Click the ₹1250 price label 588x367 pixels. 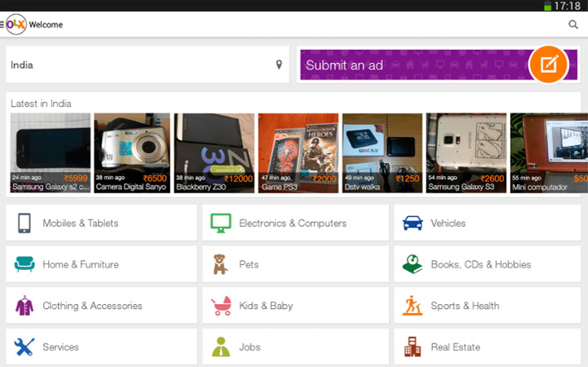click(x=408, y=179)
